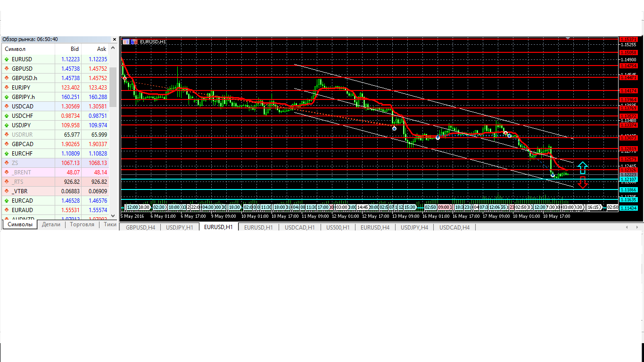Screen dimensions: 644x362
Task: Sort market watch by Символ column
Action: coord(28,49)
